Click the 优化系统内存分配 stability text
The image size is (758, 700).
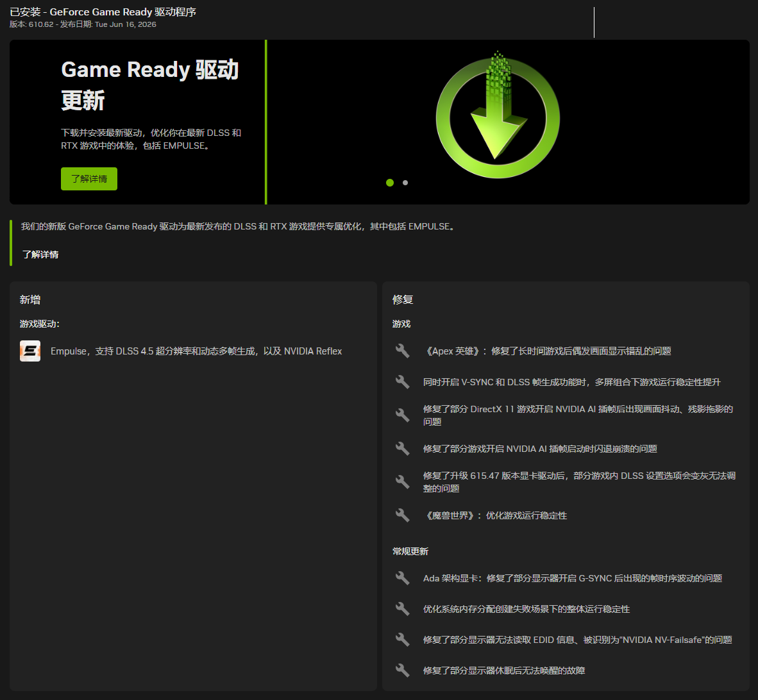(x=526, y=609)
